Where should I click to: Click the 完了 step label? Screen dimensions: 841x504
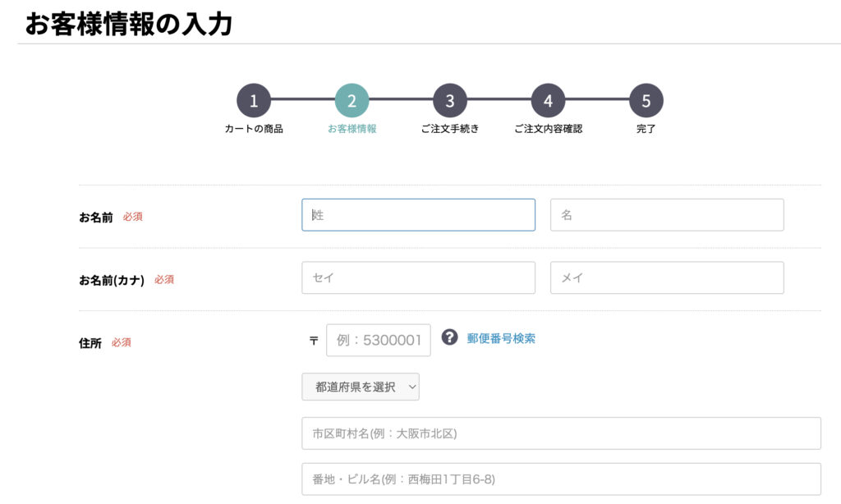(646, 129)
